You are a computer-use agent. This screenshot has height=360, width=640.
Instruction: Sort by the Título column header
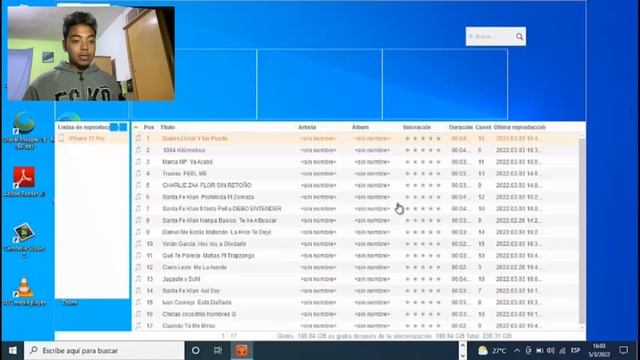click(x=167, y=127)
